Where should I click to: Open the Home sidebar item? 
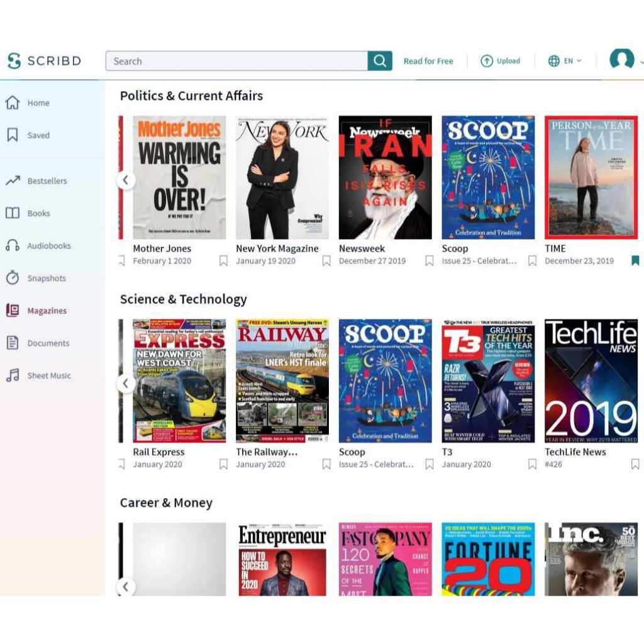pos(38,103)
